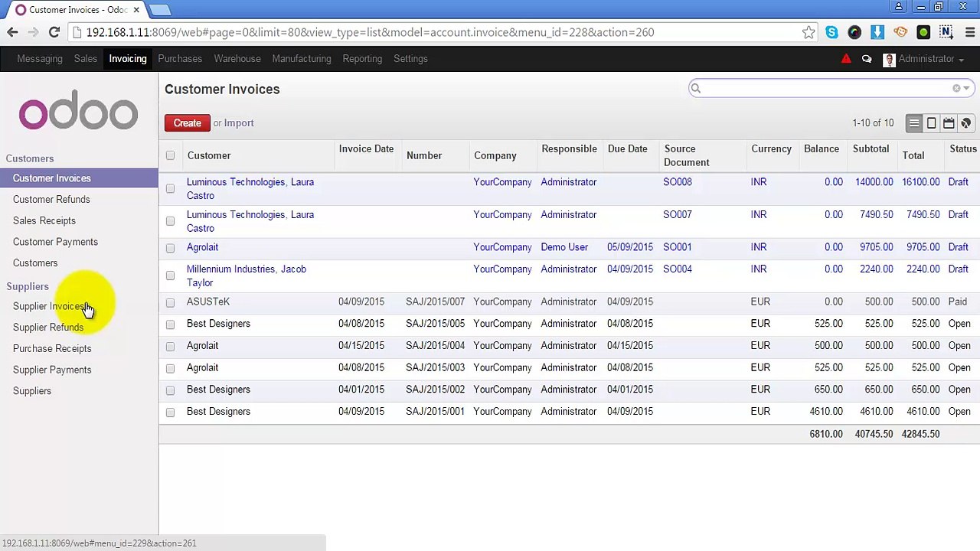
Task: Go to Customer Payments in the sidebar
Action: 55,242
